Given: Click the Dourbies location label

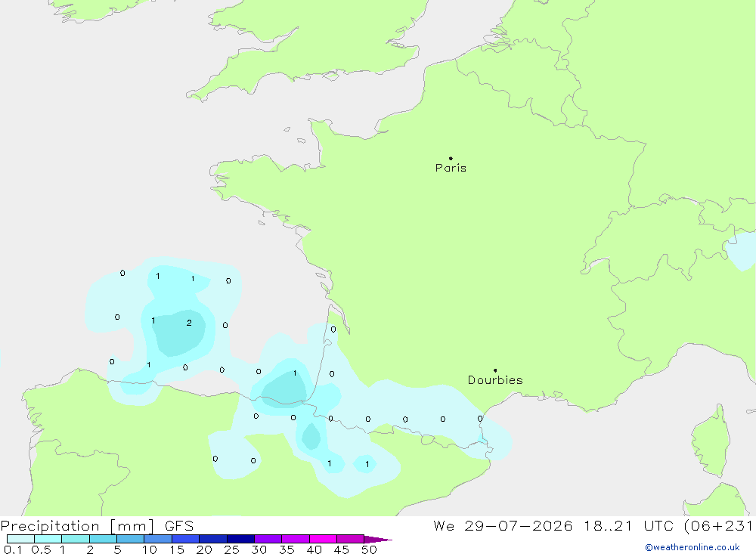Looking at the screenshot, I should click(495, 380).
